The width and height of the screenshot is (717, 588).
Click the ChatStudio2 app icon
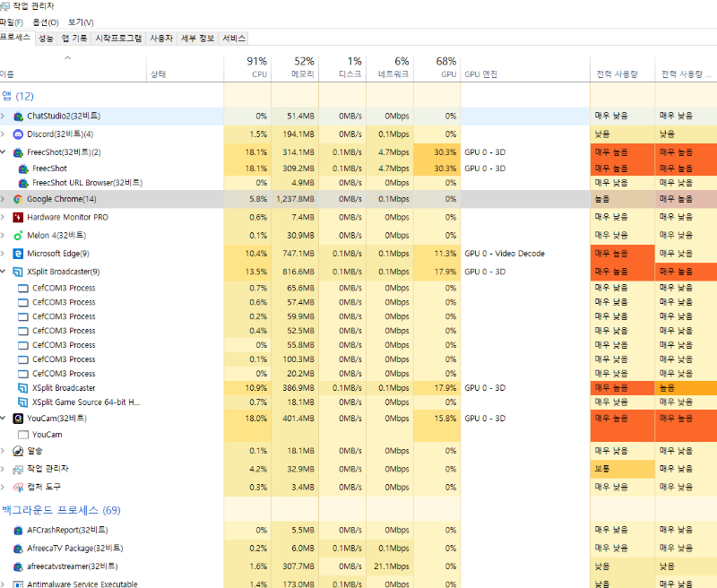coord(18,117)
